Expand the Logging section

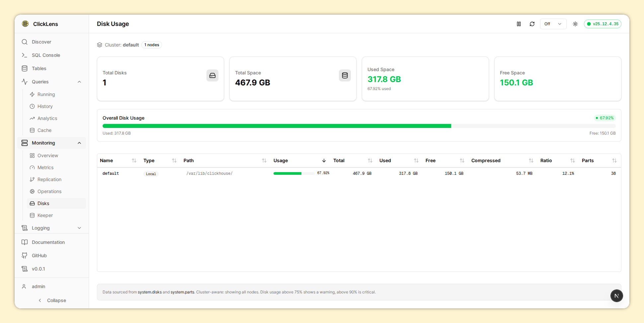[x=79, y=228]
